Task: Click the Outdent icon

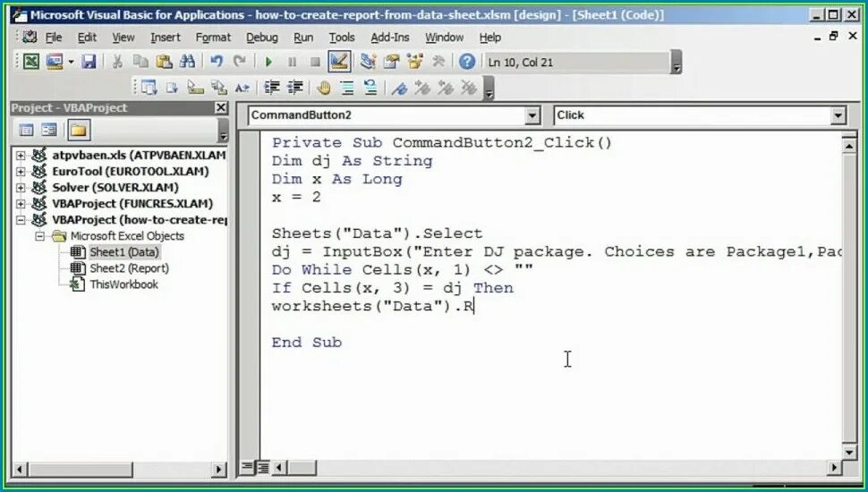Action: (295, 88)
